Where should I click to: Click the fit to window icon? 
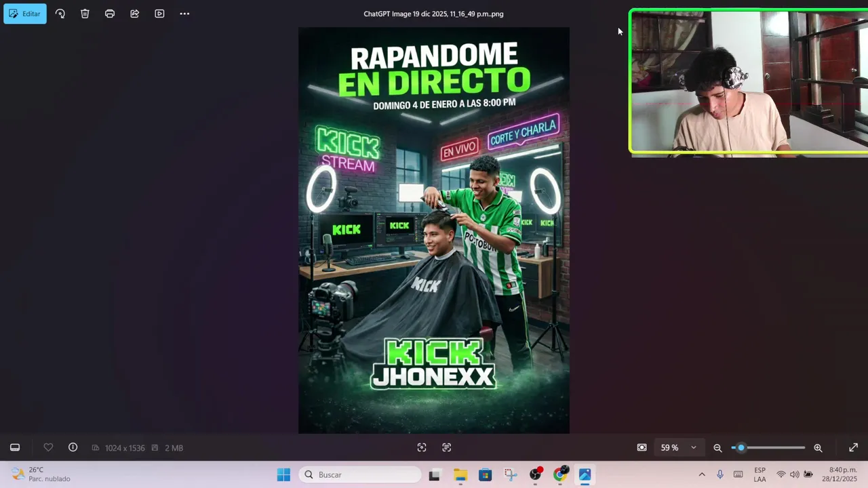642,447
